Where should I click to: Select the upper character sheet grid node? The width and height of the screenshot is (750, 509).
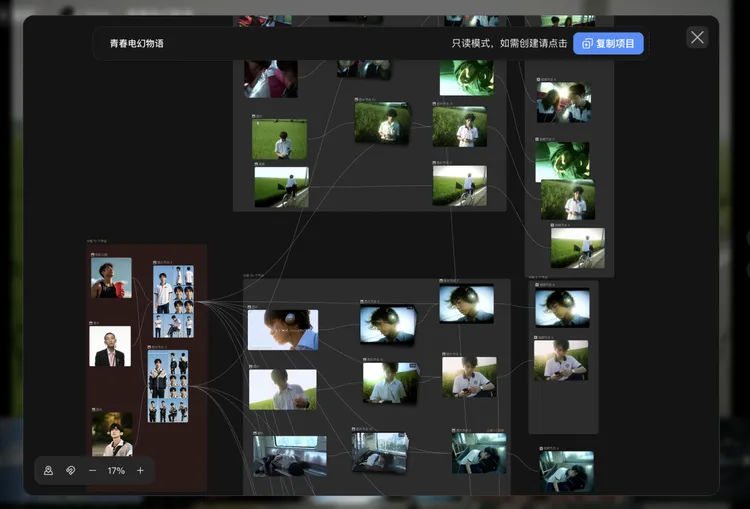tap(173, 301)
